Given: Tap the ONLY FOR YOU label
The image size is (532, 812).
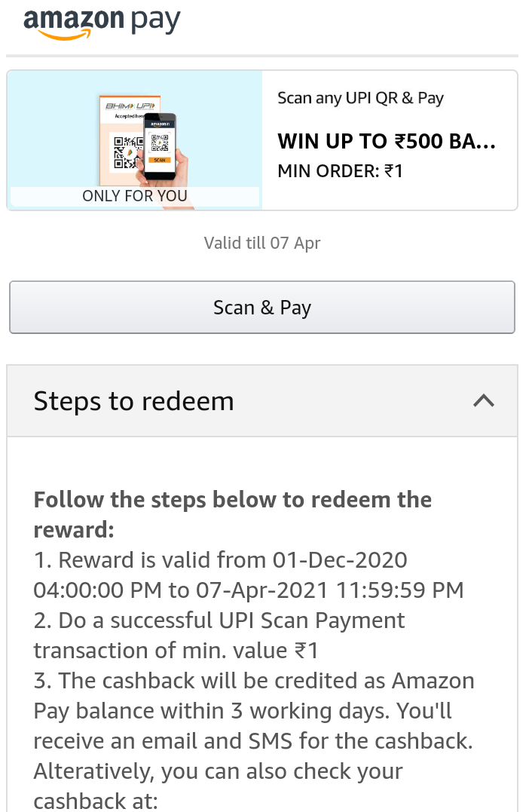Looking at the screenshot, I should click(x=135, y=196).
